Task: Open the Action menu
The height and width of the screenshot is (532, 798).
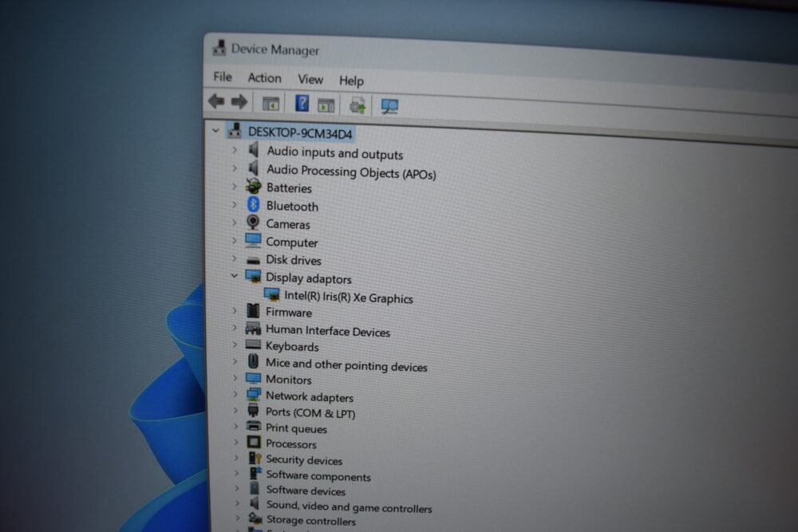Action: tap(264, 78)
